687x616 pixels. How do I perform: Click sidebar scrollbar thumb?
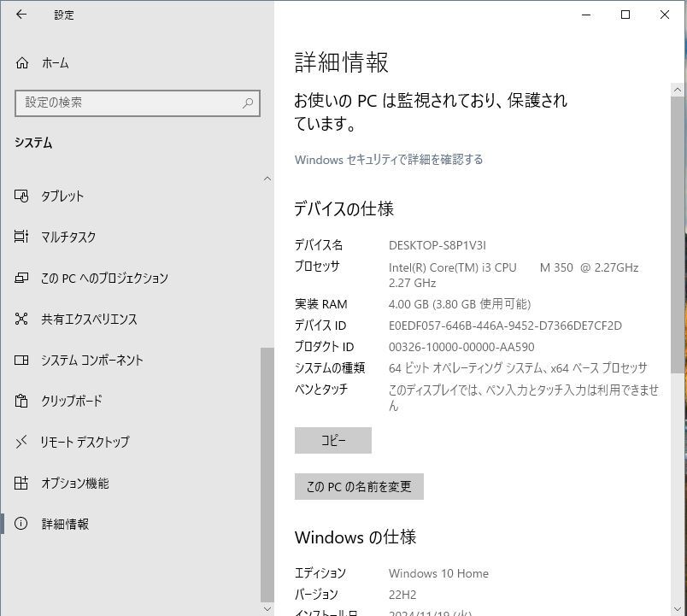[x=267, y=475]
